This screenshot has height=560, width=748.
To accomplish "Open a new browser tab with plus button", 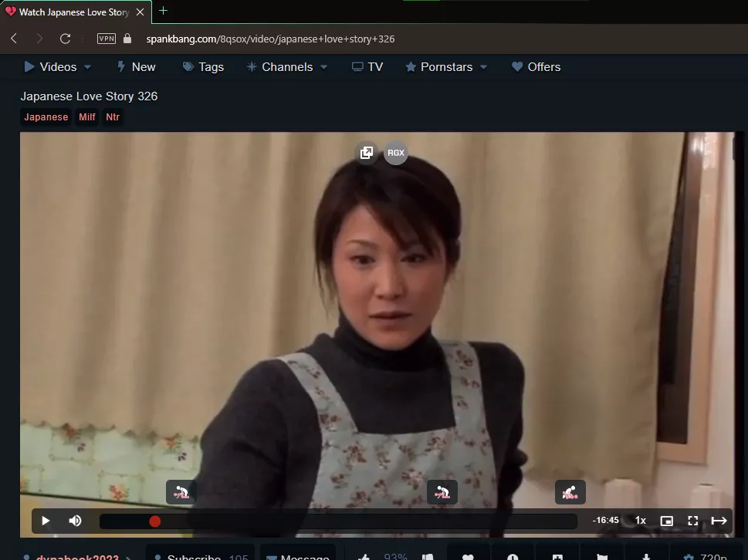I will (163, 11).
